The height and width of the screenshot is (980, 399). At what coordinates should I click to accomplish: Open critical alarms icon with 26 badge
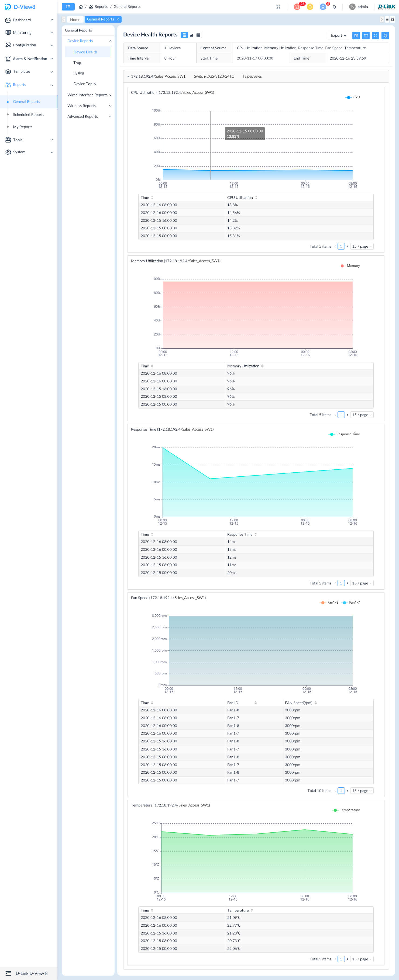point(297,7)
